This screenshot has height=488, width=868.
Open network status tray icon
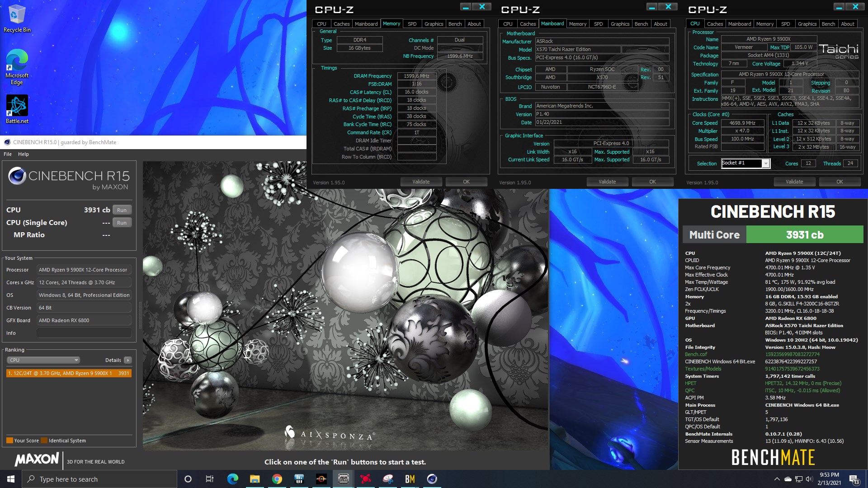(x=799, y=479)
